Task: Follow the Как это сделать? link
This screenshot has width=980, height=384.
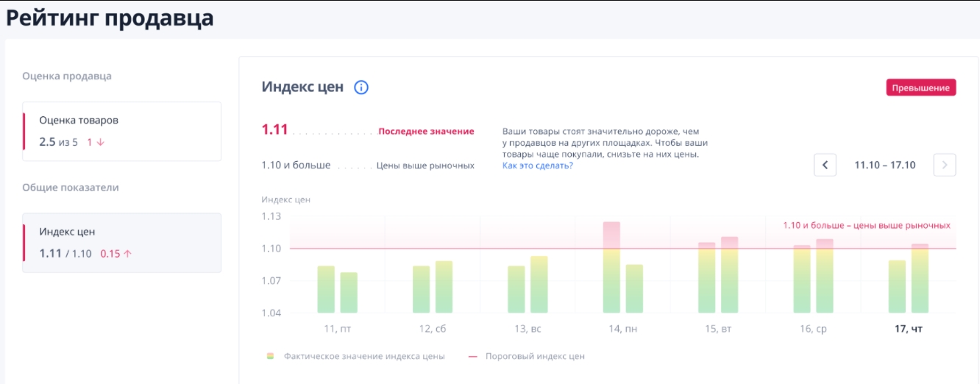Action: (537, 166)
